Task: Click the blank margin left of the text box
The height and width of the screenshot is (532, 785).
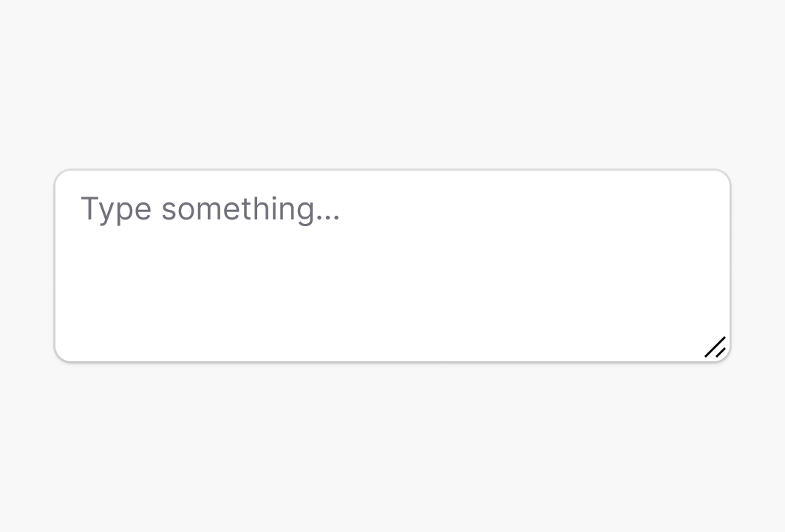Action: [x=27, y=266]
